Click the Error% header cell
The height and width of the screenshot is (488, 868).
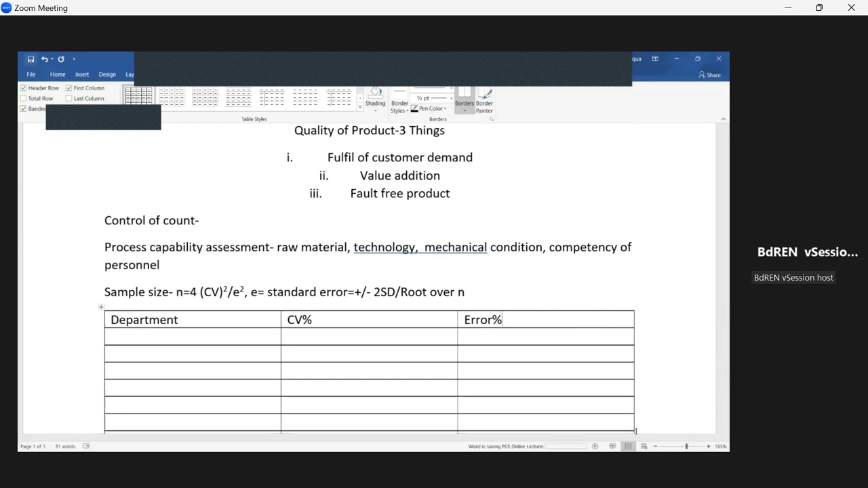point(546,319)
